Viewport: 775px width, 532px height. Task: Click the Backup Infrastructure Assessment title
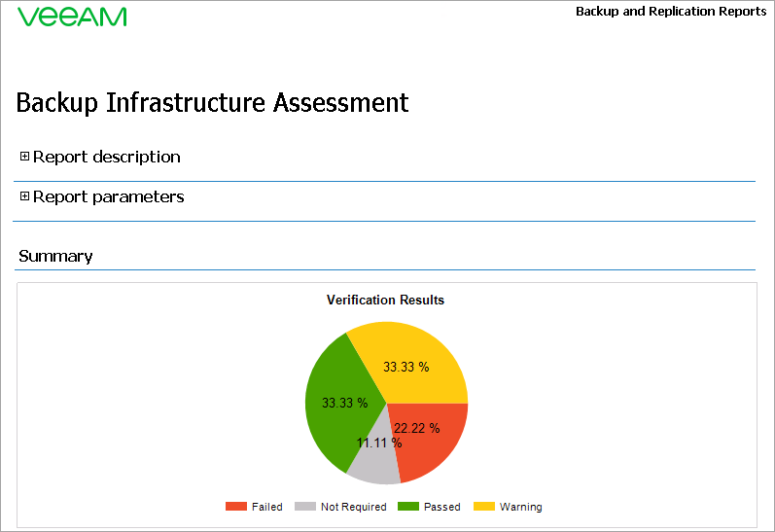(213, 103)
